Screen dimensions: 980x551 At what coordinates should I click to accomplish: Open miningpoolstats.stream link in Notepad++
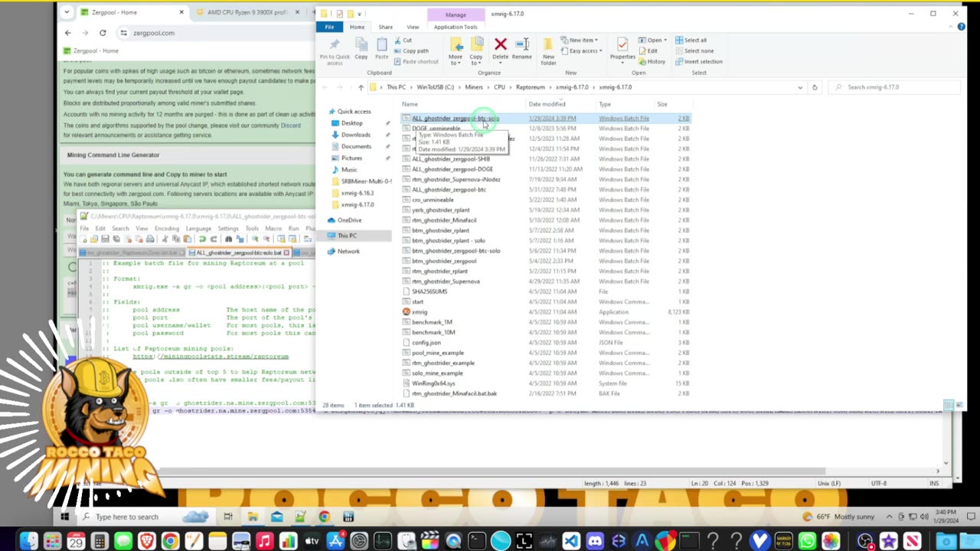point(211,357)
